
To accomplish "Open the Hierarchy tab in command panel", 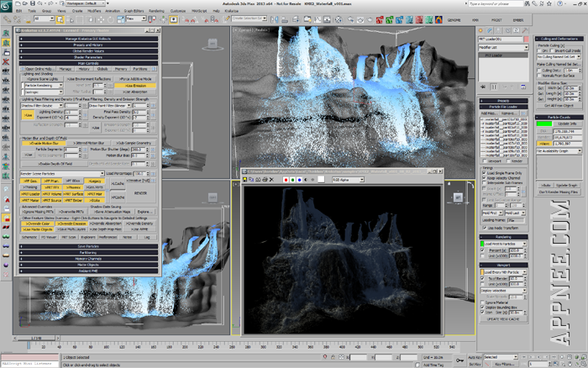I will 498,30.
